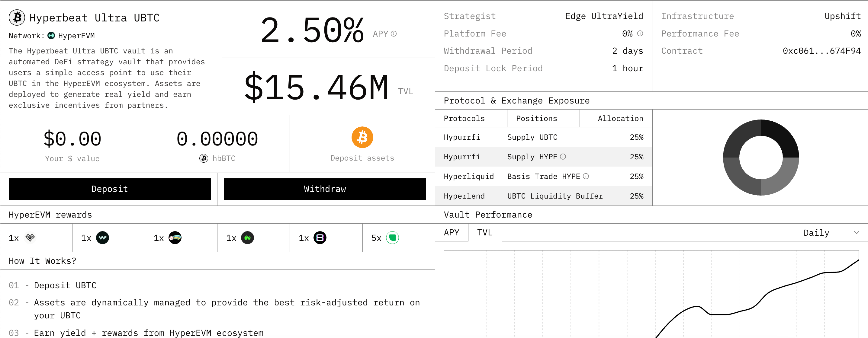Click the pixel heart rewards icon
The height and width of the screenshot is (338, 868).
pyautogui.click(x=30, y=238)
